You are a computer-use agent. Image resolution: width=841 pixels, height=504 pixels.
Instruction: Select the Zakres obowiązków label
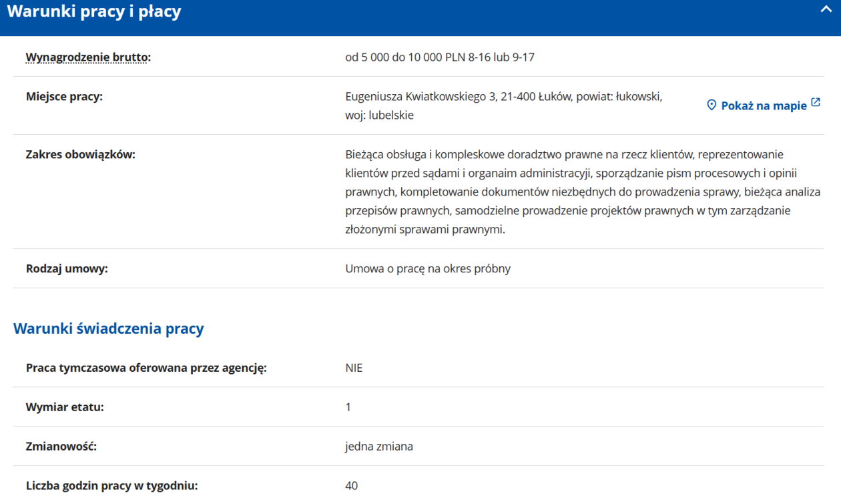[x=80, y=155]
